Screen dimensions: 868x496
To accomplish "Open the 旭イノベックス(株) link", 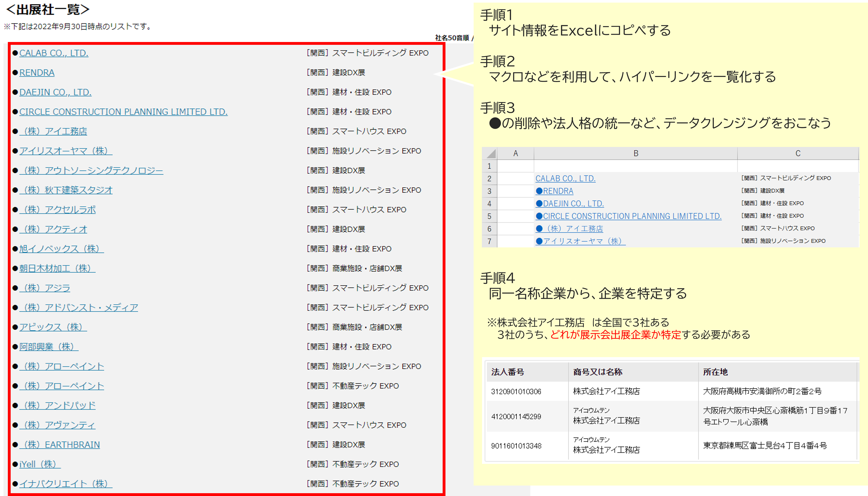I will click(x=61, y=249).
